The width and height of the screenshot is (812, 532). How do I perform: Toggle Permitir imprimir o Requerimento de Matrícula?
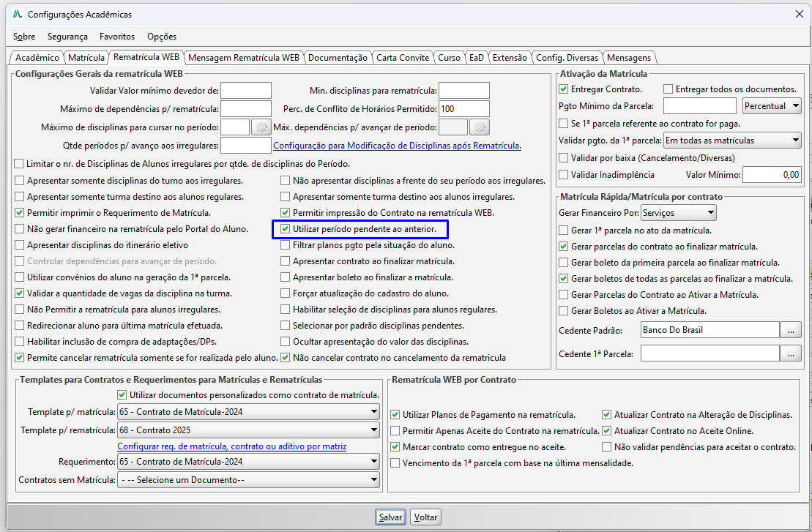point(19,213)
